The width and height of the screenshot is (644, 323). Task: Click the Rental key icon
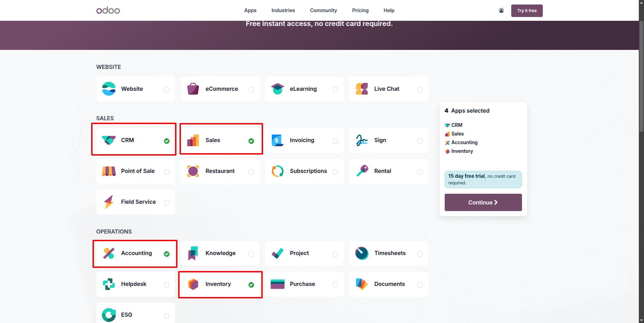point(362,171)
